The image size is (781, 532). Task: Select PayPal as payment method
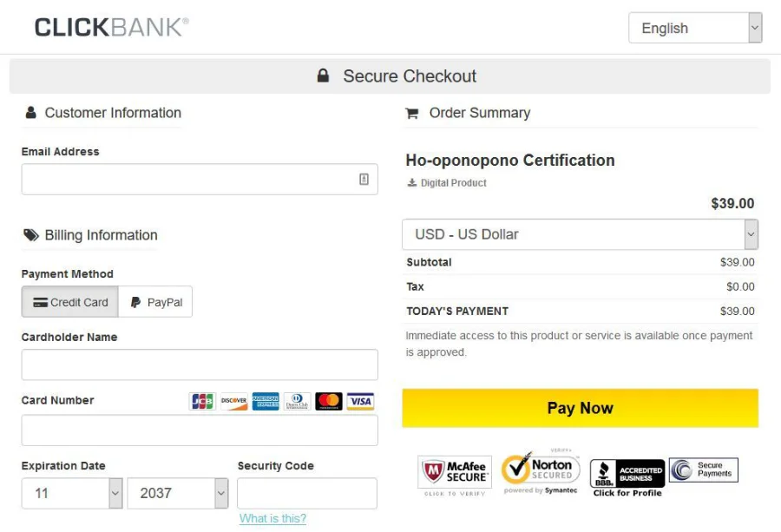pos(155,302)
